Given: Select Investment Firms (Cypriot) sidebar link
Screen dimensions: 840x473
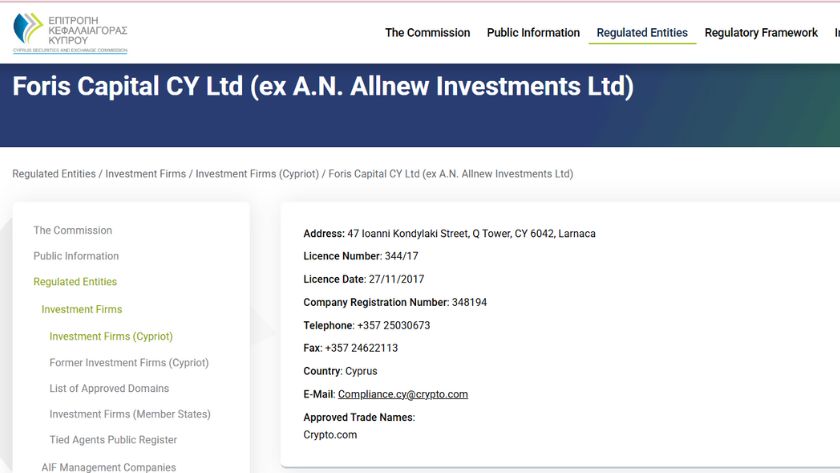Looking at the screenshot, I should pyautogui.click(x=111, y=337).
